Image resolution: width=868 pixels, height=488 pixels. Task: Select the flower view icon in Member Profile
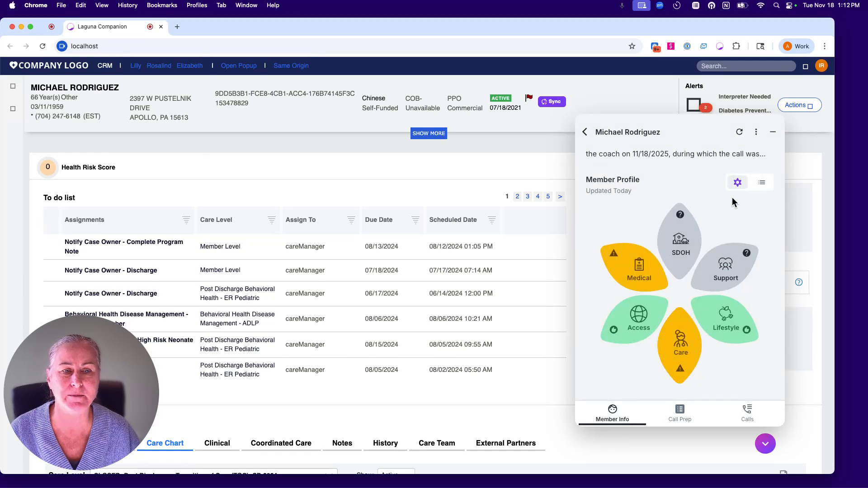point(737,182)
